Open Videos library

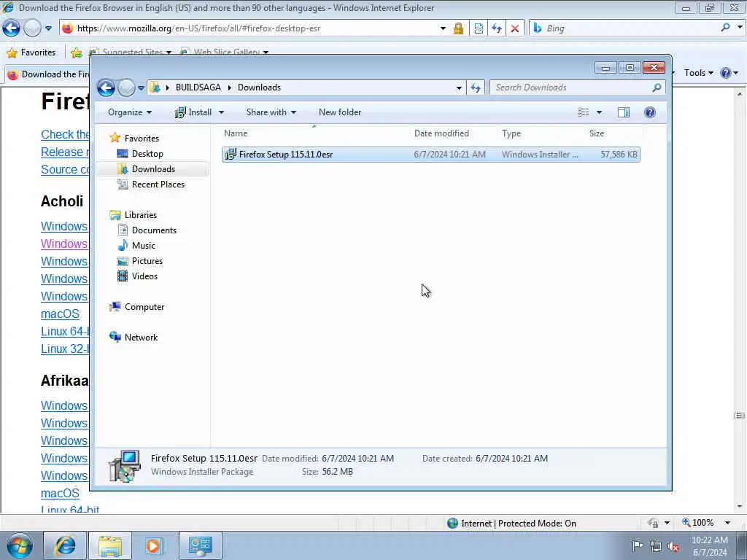(x=144, y=276)
